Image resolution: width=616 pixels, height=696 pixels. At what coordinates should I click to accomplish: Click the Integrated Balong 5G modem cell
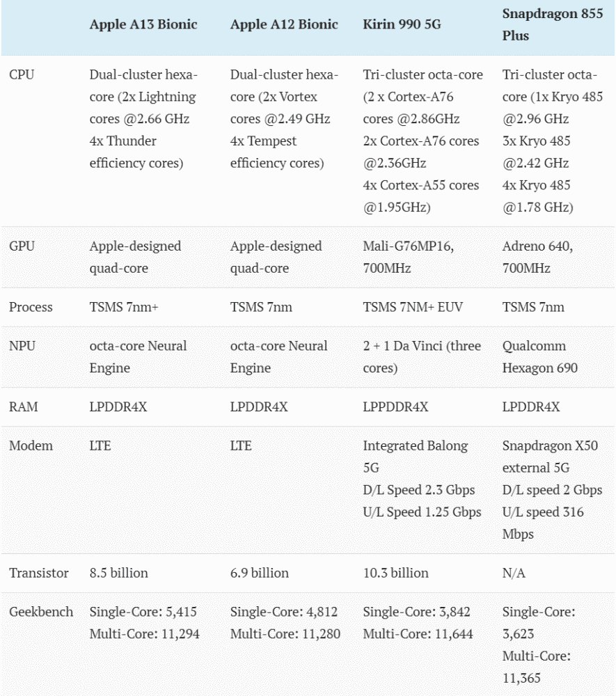pos(416,456)
